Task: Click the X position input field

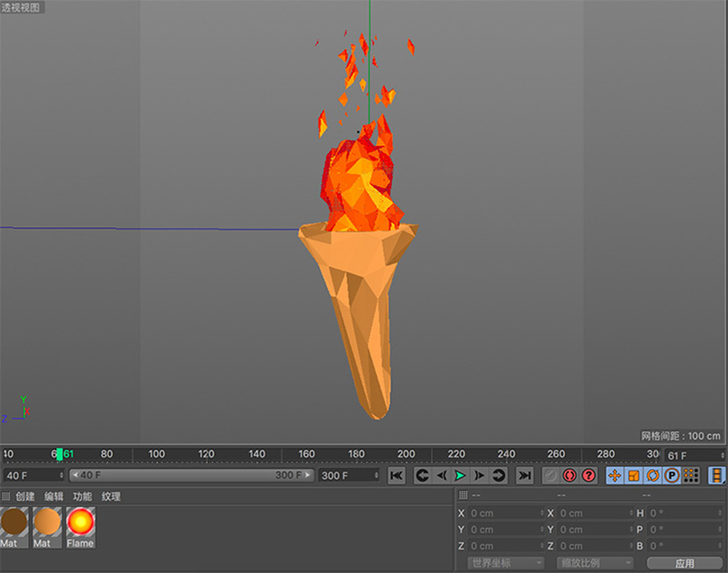Action: click(x=503, y=513)
